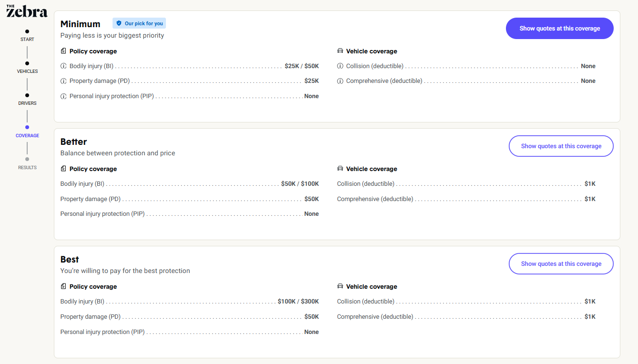Image resolution: width=638 pixels, height=364 pixels.
Task: Click info icon beside Comprehensive (deductible) in Minimum
Action: click(x=340, y=81)
